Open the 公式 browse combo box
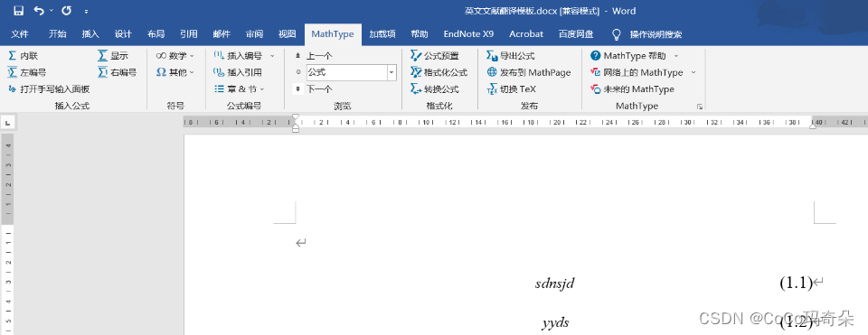Image resolution: width=868 pixels, height=335 pixels. click(352, 72)
